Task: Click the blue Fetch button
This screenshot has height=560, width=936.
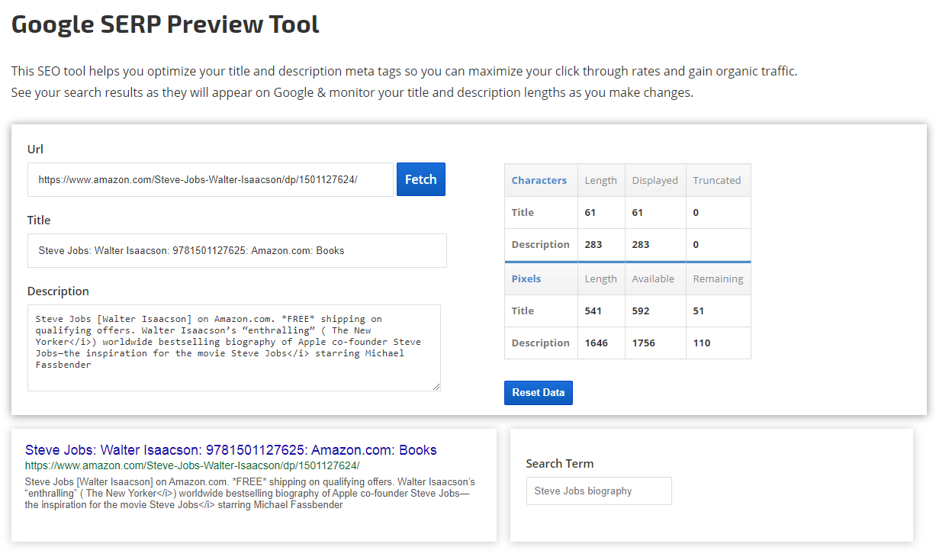Action: (420, 179)
